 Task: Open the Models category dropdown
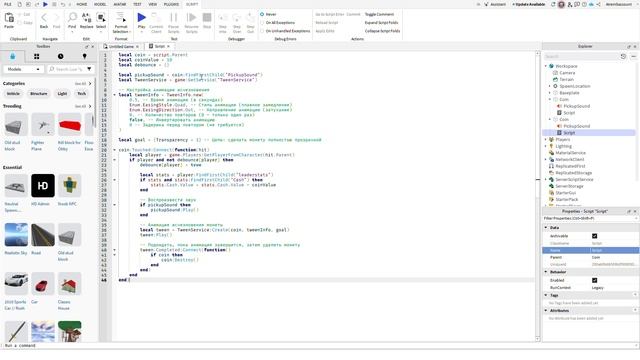[23, 69]
